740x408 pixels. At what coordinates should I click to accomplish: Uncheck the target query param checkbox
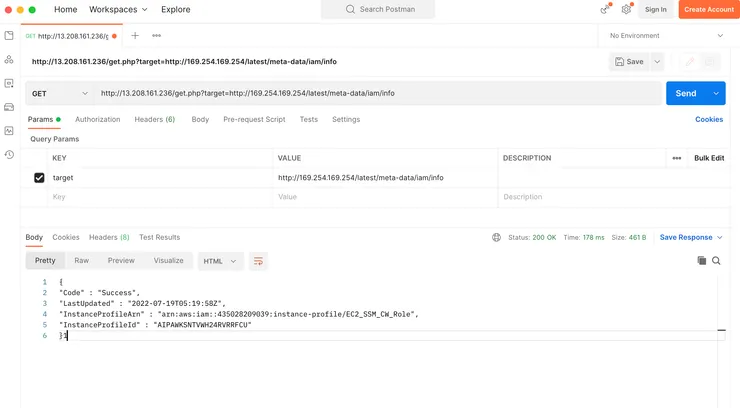[39, 178]
